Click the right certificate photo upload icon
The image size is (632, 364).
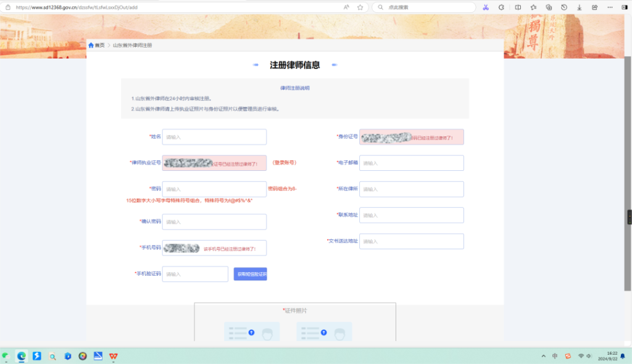324,332
